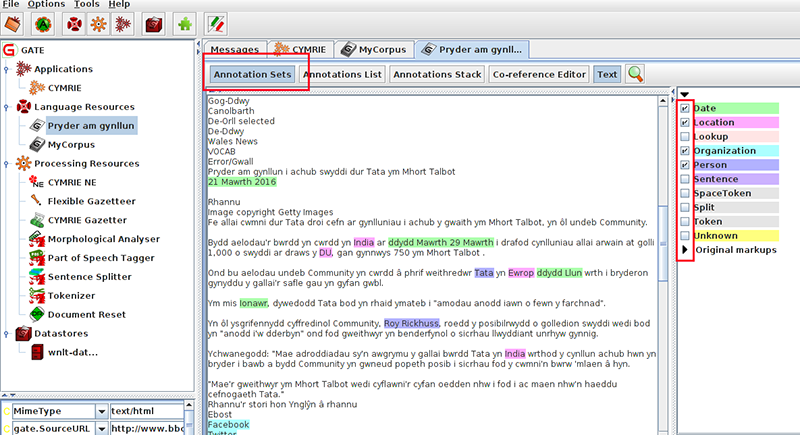Open the gate.SourceURL feature name dropdown
800x435 pixels.
pos(102,428)
